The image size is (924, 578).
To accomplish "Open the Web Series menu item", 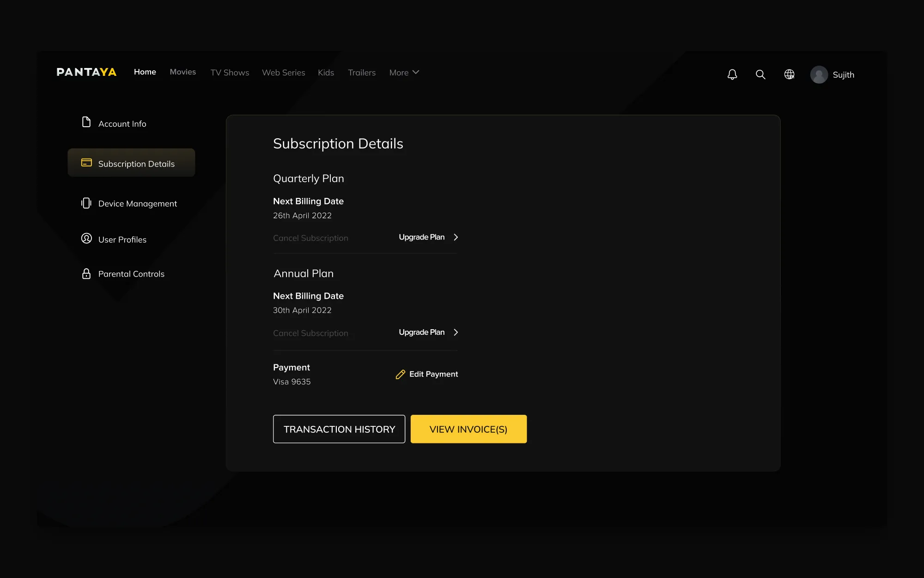I will 284,73.
